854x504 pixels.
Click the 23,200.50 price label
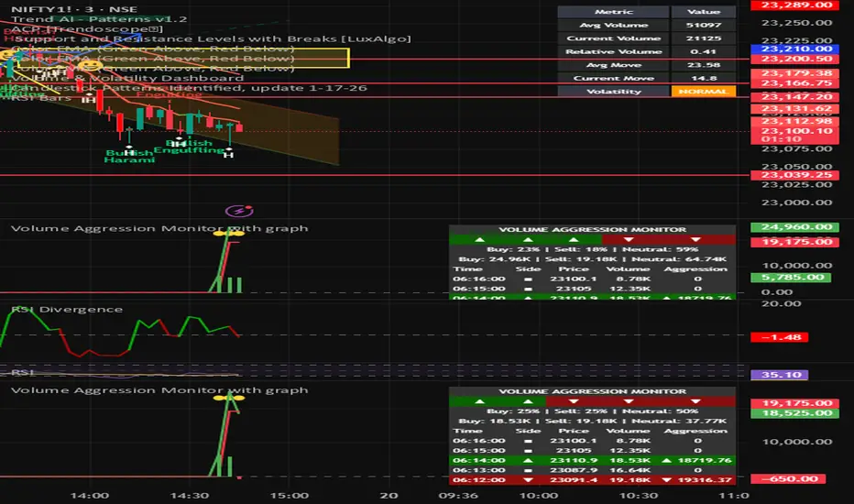point(795,59)
